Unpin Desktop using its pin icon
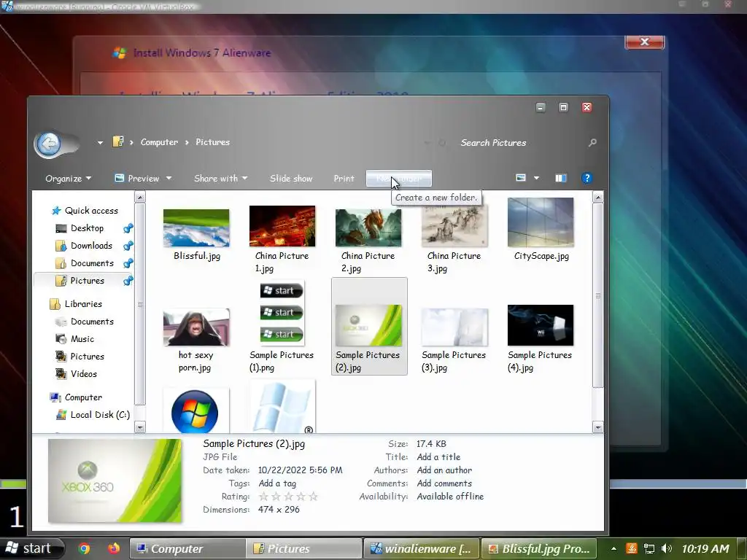Image resolution: width=747 pixels, height=560 pixels. (x=128, y=228)
